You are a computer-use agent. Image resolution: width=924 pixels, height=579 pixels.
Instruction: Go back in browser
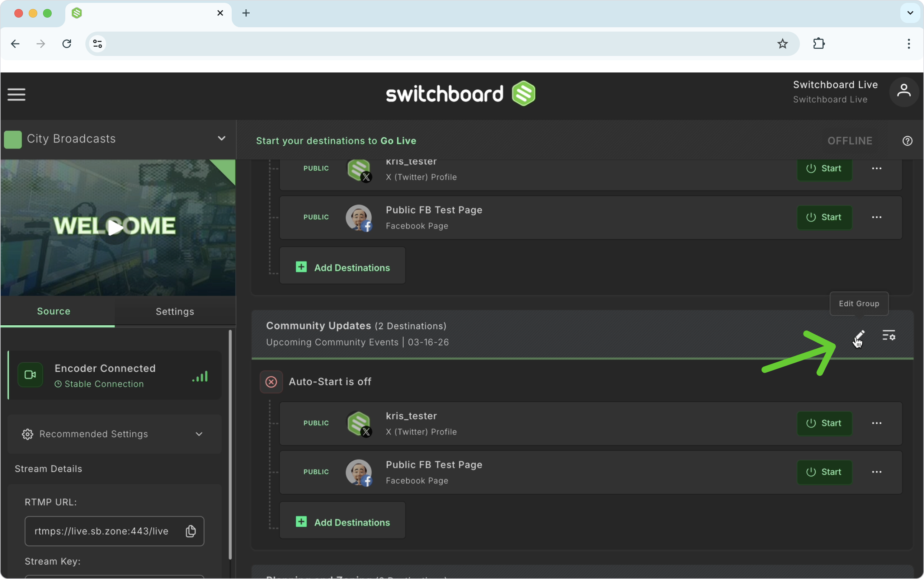pyautogui.click(x=15, y=44)
